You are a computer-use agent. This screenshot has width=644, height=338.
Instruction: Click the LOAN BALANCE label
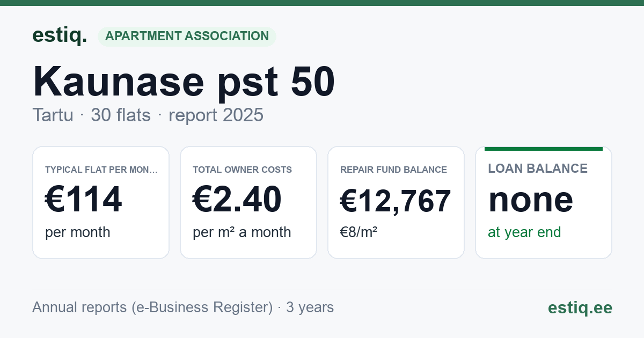point(538,168)
